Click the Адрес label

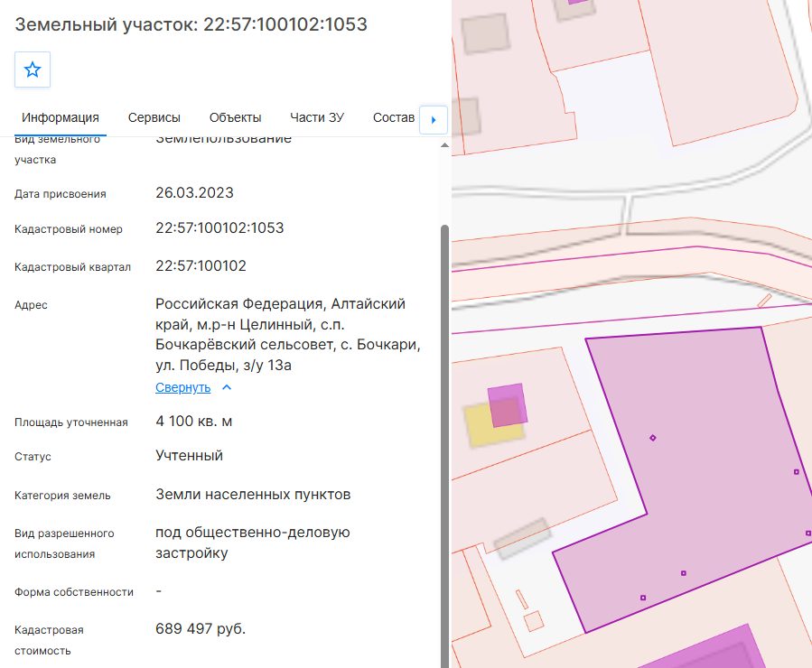[x=31, y=305]
